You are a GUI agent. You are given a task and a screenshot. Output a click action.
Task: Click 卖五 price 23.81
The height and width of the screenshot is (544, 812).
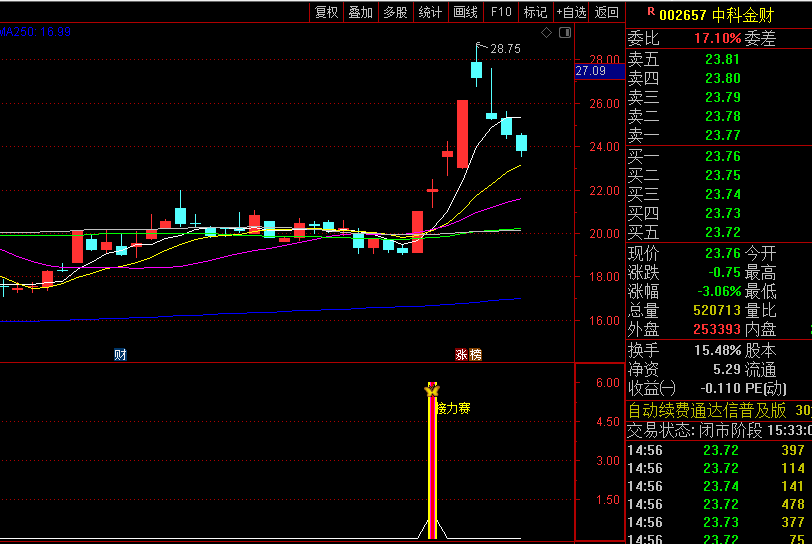[x=722, y=59]
